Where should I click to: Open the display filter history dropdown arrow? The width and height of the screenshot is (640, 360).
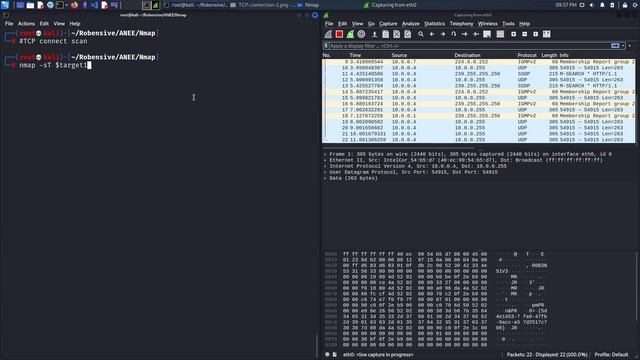pyautogui.click(x=623, y=46)
